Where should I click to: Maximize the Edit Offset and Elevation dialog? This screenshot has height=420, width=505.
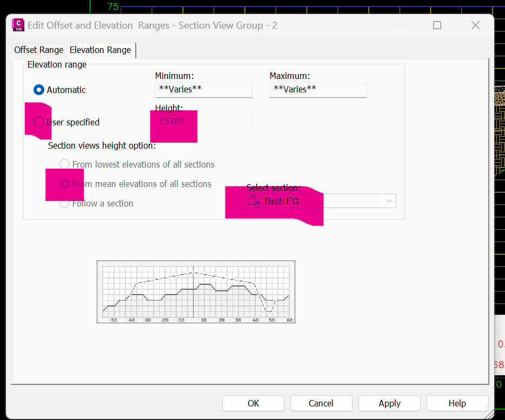tap(437, 25)
